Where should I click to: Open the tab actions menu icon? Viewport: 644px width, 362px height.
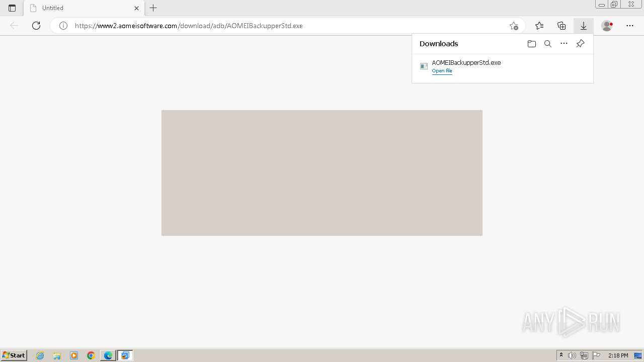point(12,8)
